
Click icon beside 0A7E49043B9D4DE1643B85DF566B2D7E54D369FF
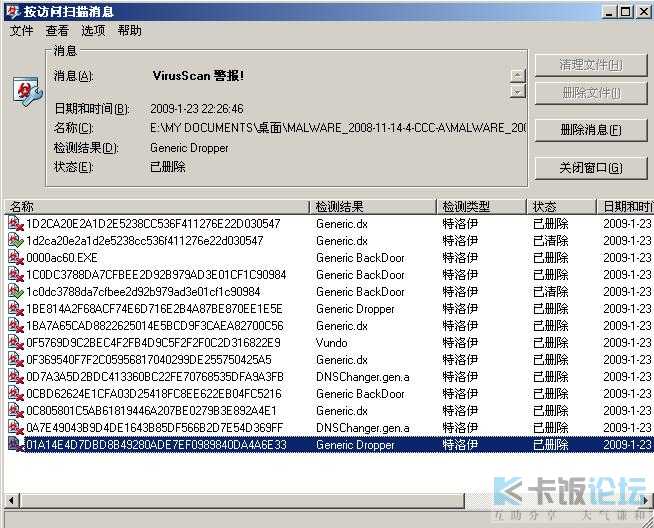pos(16,427)
